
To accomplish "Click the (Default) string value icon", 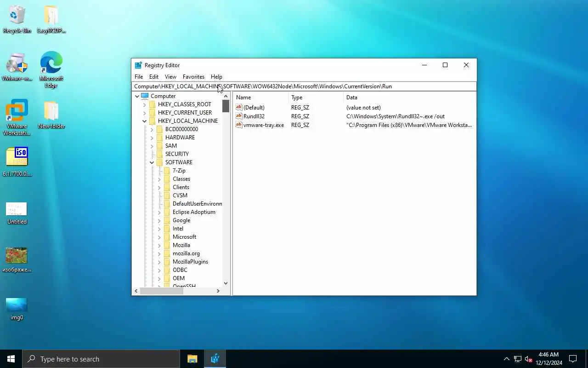I will point(238,107).
